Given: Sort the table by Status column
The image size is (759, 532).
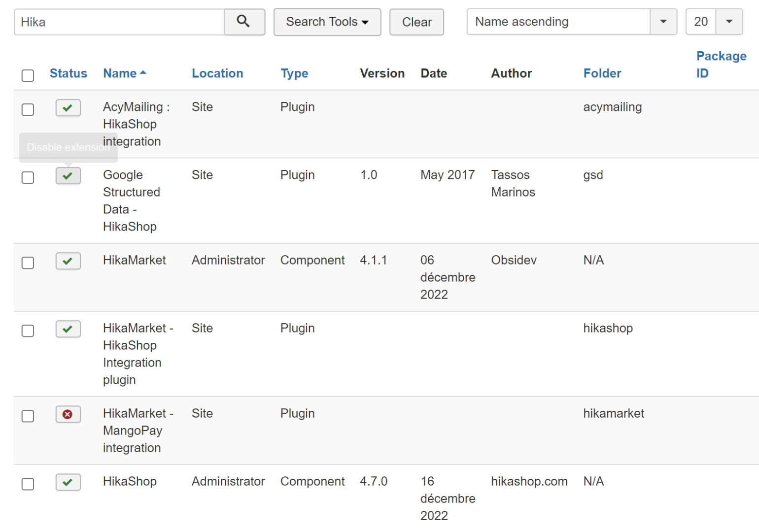Looking at the screenshot, I should pyautogui.click(x=68, y=73).
